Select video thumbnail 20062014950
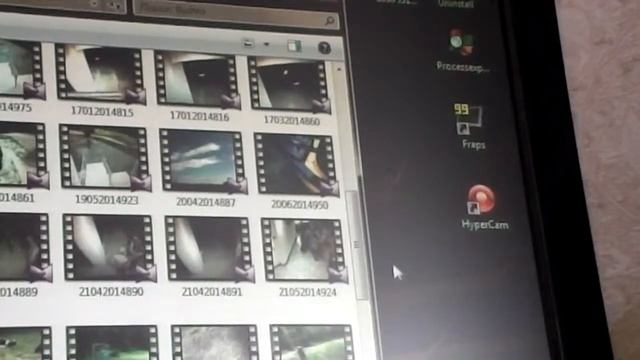This screenshot has width=640, height=360. [296, 164]
